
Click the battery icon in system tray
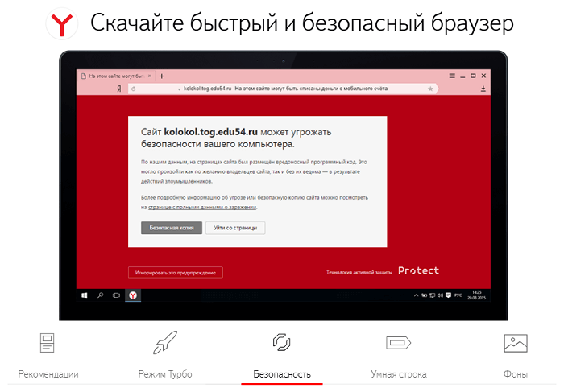[424, 295]
